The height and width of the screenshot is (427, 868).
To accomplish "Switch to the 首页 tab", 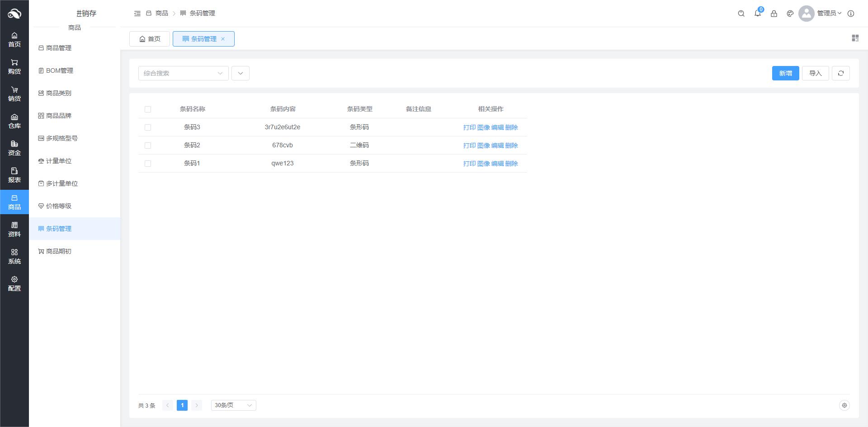I will click(150, 39).
